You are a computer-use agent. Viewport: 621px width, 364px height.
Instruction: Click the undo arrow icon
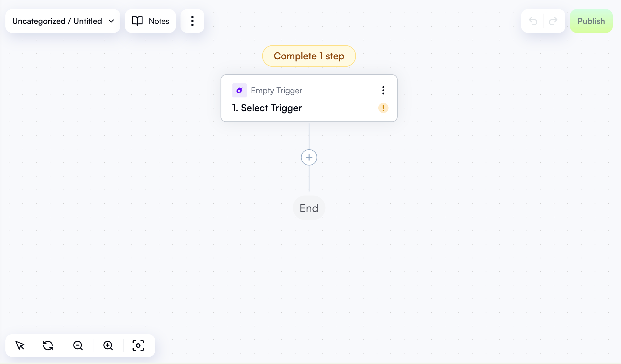coord(534,21)
